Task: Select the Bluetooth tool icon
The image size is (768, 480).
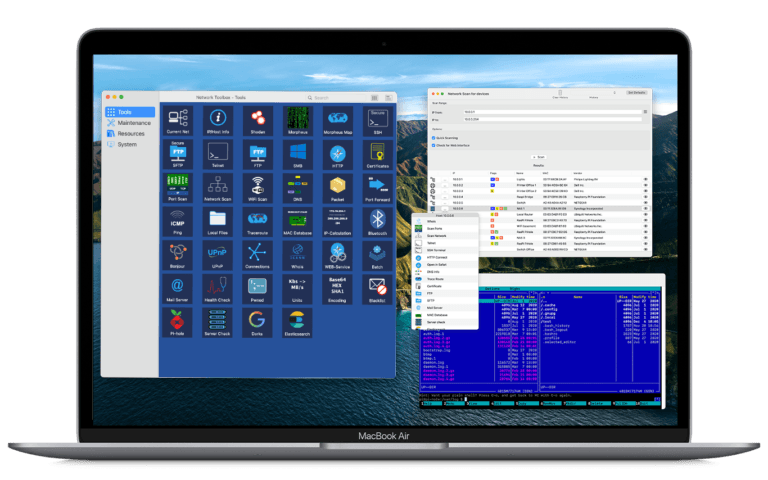Action: [x=377, y=220]
